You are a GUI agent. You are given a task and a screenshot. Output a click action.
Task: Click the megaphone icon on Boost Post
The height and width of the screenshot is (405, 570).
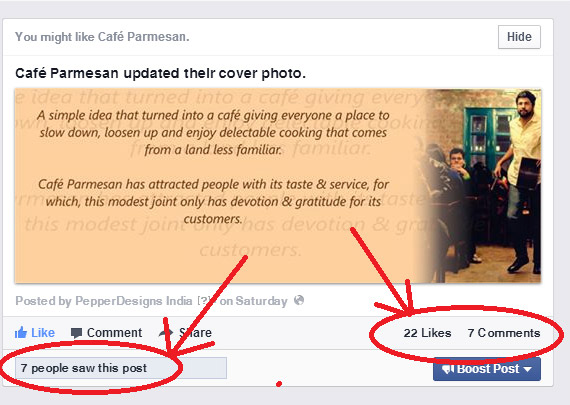(447, 369)
